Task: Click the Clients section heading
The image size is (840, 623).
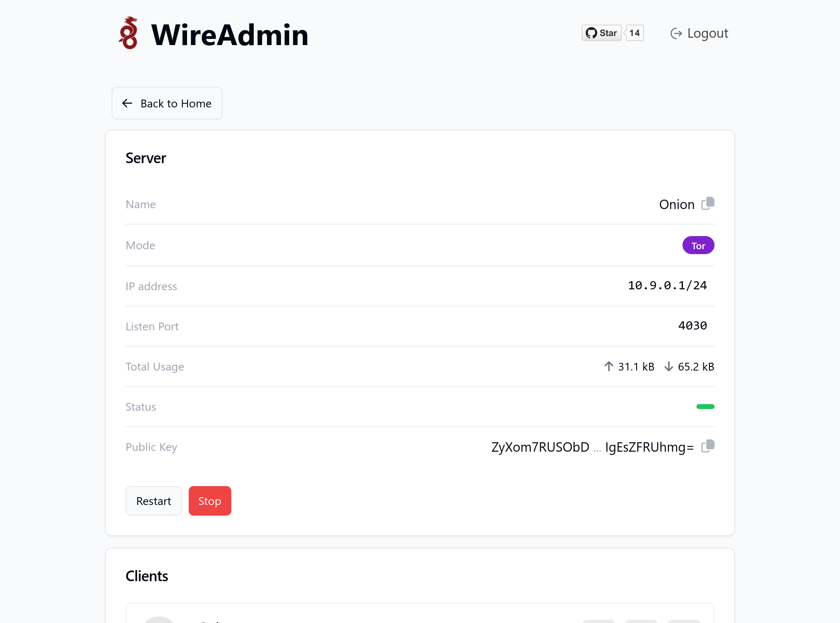Action: [146, 576]
